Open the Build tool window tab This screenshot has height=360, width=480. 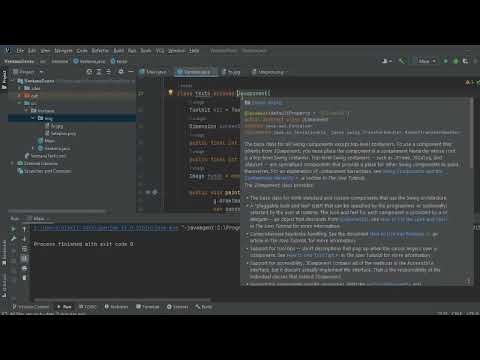[x=204, y=307]
